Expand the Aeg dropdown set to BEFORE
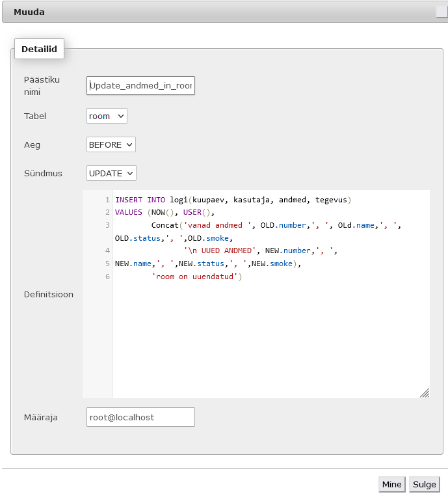Screen dimensions: 448x501 [x=111, y=144]
